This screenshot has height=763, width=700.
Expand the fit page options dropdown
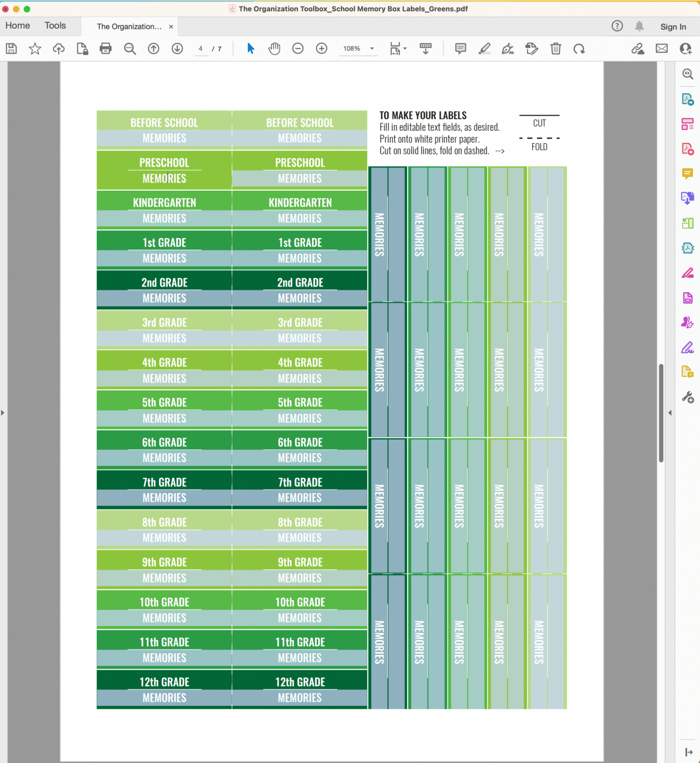tap(405, 49)
